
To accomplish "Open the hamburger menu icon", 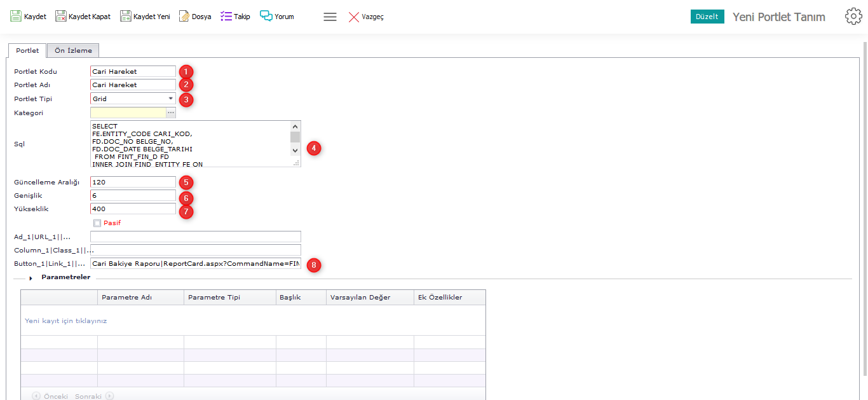I will pyautogui.click(x=330, y=17).
